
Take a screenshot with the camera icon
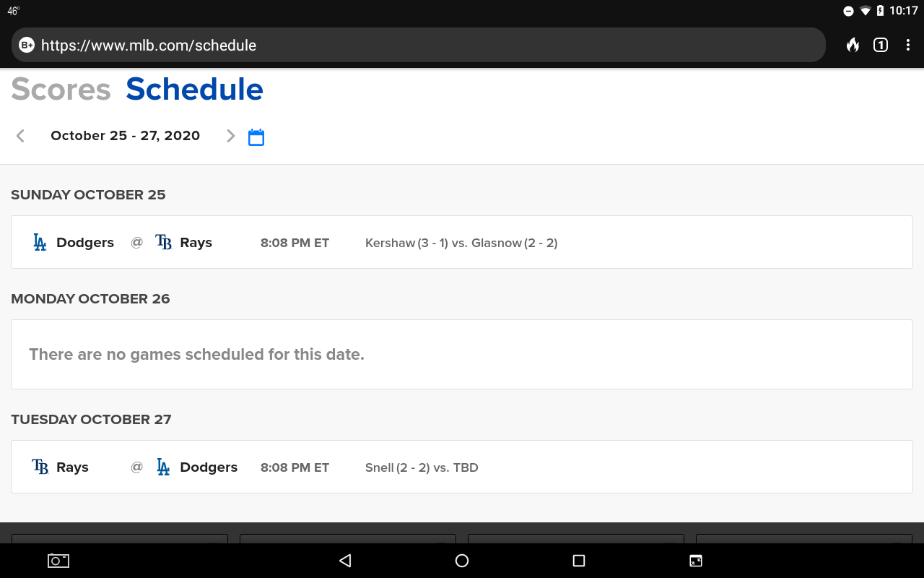[58, 561]
